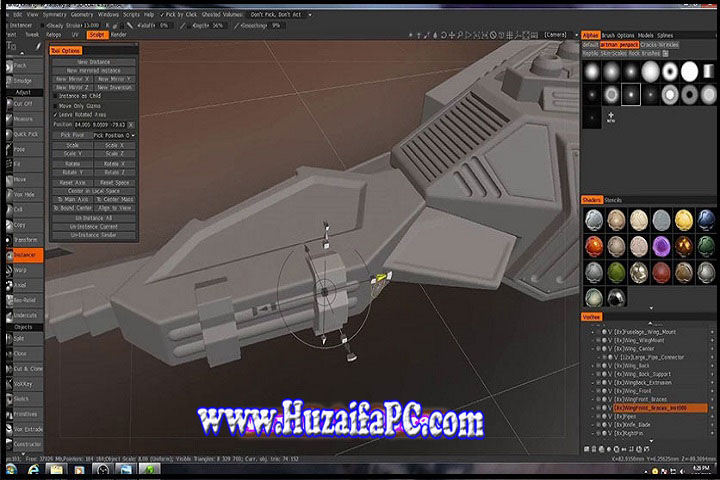The width and height of the screenshot is (720, 480).
Task: Toggle Pick by Click option
Action: click(x=178, y=15)
